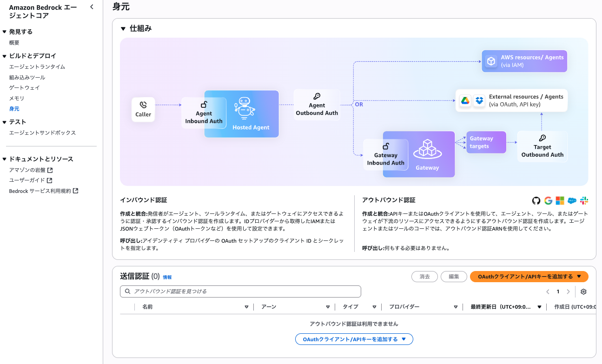Sort by 名前 column arrow
Viewport: 602px width, 364px height.
pos(246,307)
